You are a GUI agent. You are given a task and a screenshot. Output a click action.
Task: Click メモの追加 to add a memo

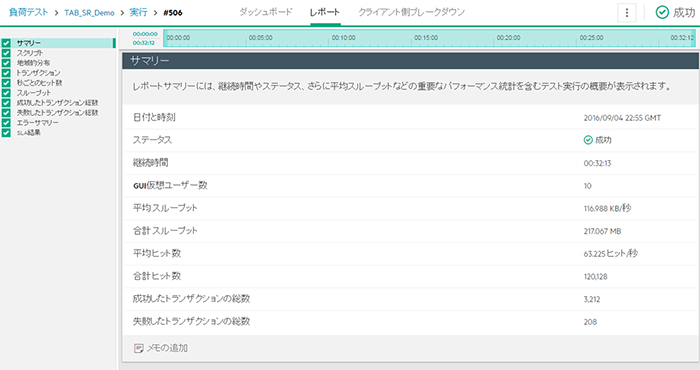(167, 348)
